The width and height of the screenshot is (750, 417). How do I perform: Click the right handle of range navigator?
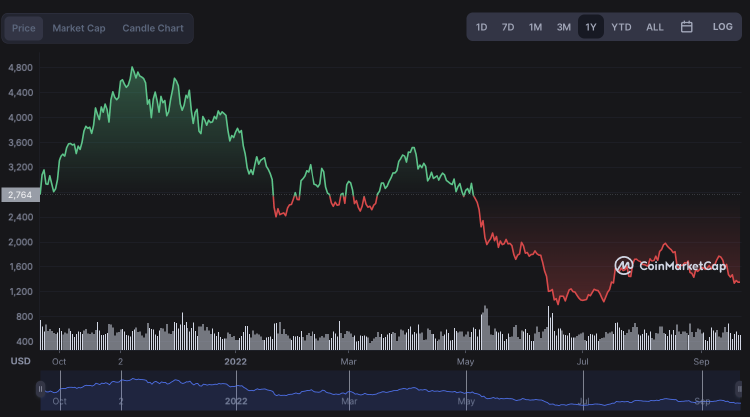point(740,389)
